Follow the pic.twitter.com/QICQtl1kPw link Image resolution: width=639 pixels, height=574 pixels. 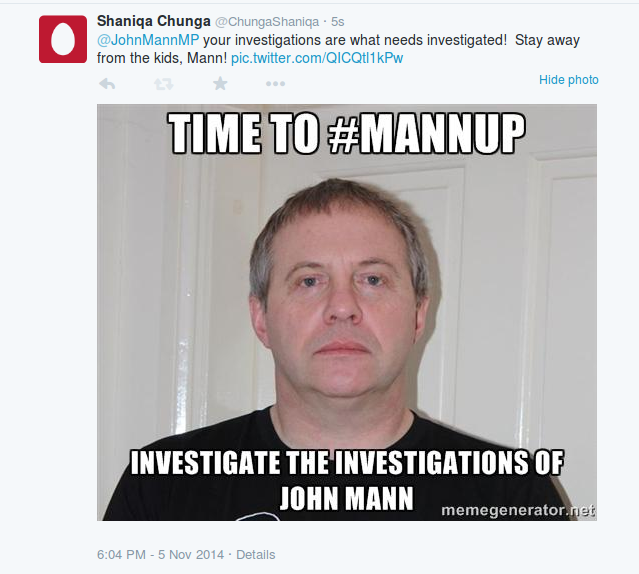pyautogui.click(x=317, y=58)
